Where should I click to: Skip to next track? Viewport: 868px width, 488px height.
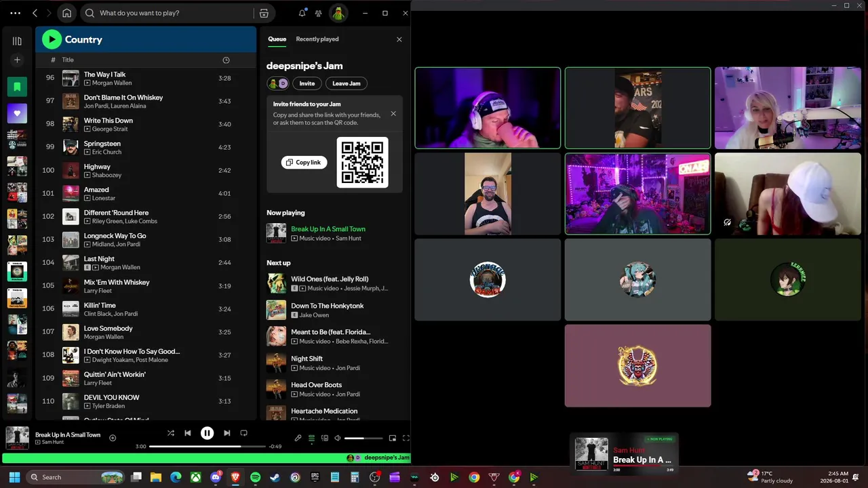click(226, 433)
